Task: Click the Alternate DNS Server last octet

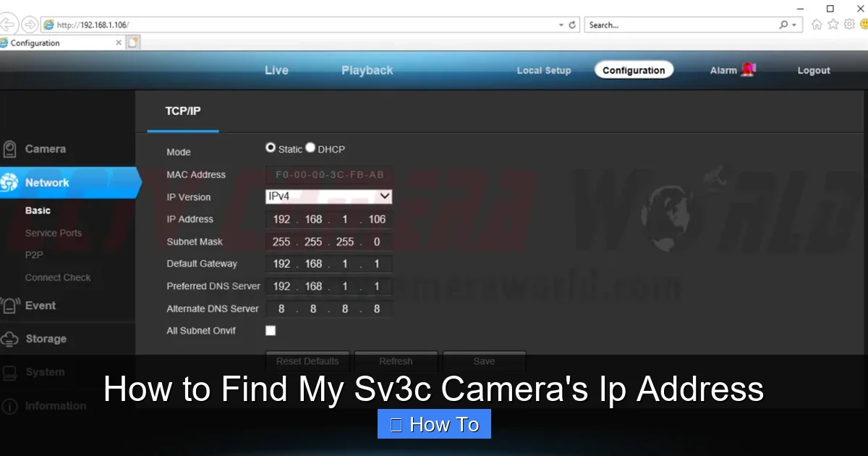Action: point(377,308)
